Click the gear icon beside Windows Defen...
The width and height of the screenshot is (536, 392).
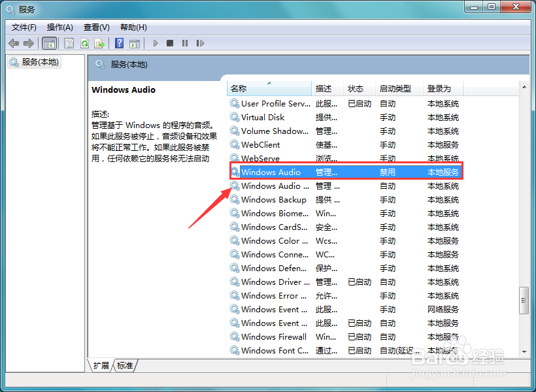click(x=234, y=269)
